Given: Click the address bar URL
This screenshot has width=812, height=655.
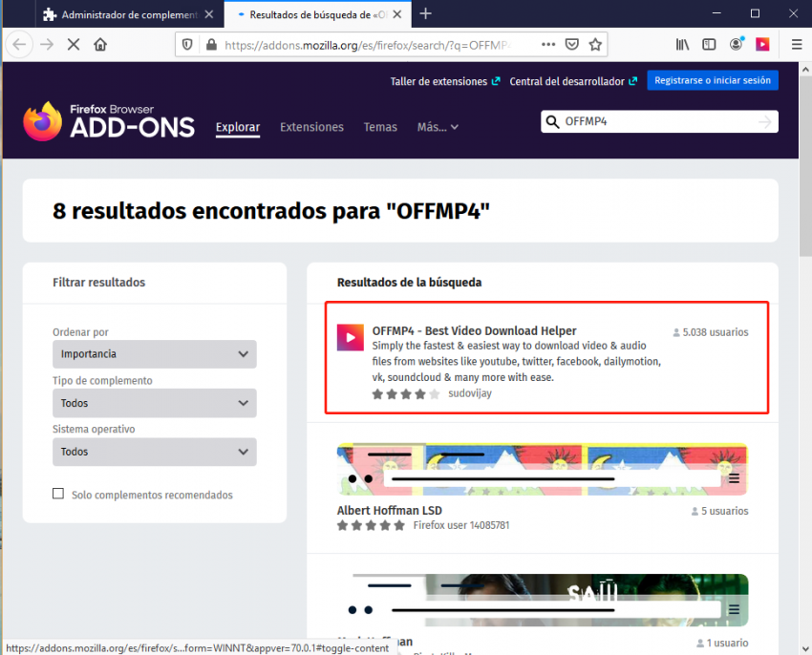Looking at the screenshot, I should 368,45.
